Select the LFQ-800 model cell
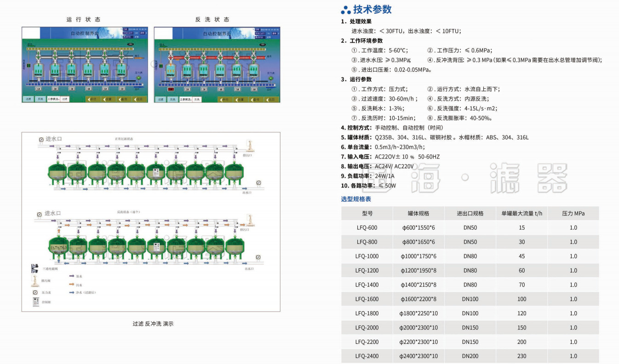This screenshot has width=619, height=364. pyautogui.click(x=367, y=242)
